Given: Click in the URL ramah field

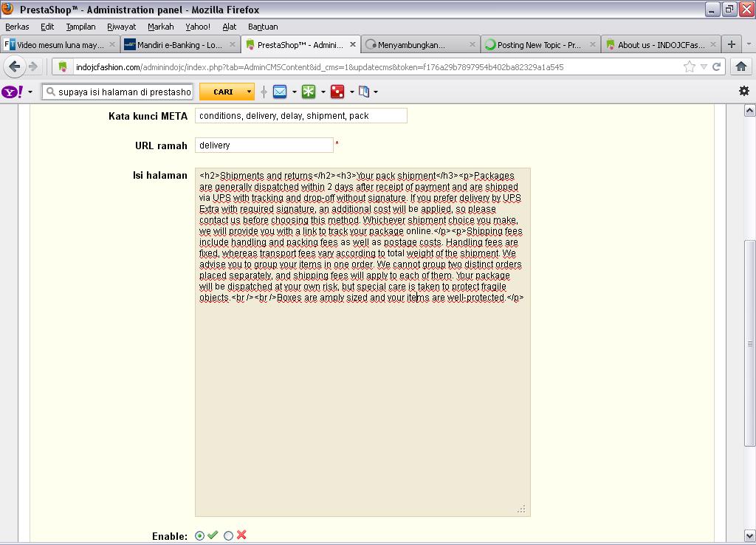Looking at the screenshot, I should pos(264,145).
